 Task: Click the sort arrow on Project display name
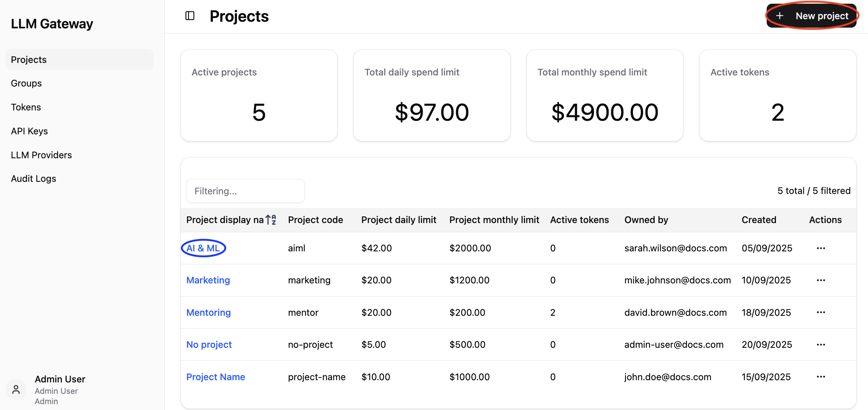[271, 220]
